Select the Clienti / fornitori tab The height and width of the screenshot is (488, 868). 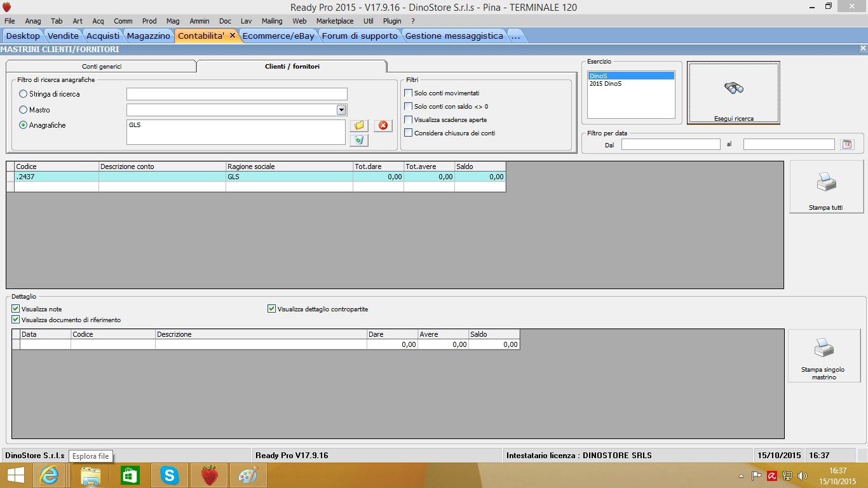point(292,66)
